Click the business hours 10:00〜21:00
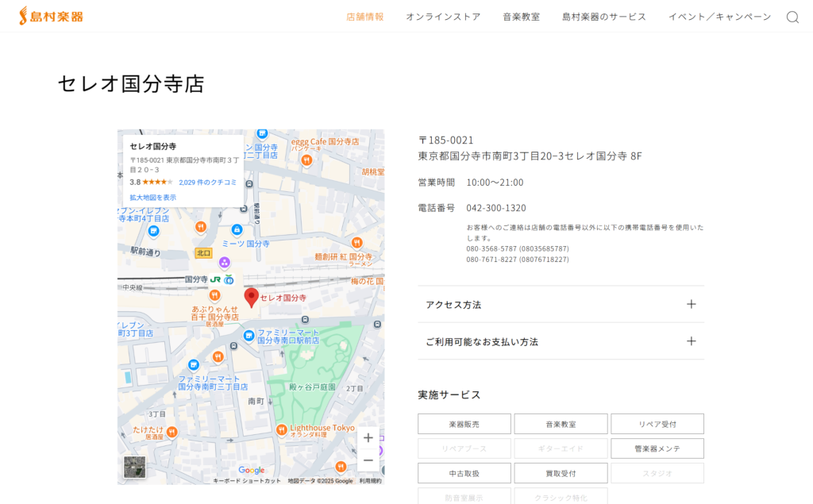This screenshot has height=504, width=813. [x=495, y=183]
